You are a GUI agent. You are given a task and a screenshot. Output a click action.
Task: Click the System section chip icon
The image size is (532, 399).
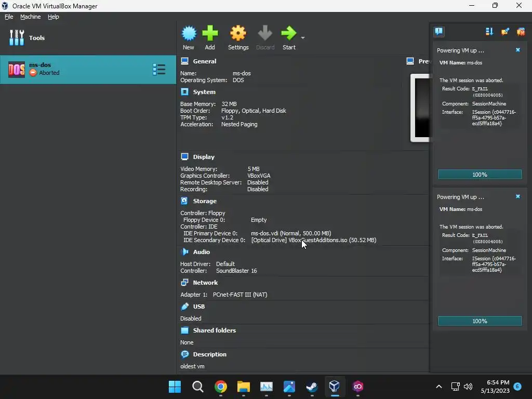pos(184,91)
